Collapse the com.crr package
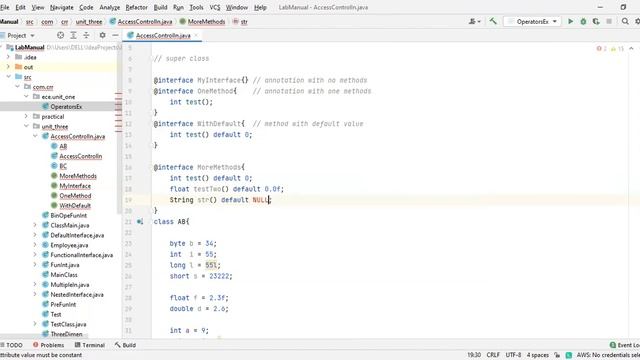 (x=17, y=87)
